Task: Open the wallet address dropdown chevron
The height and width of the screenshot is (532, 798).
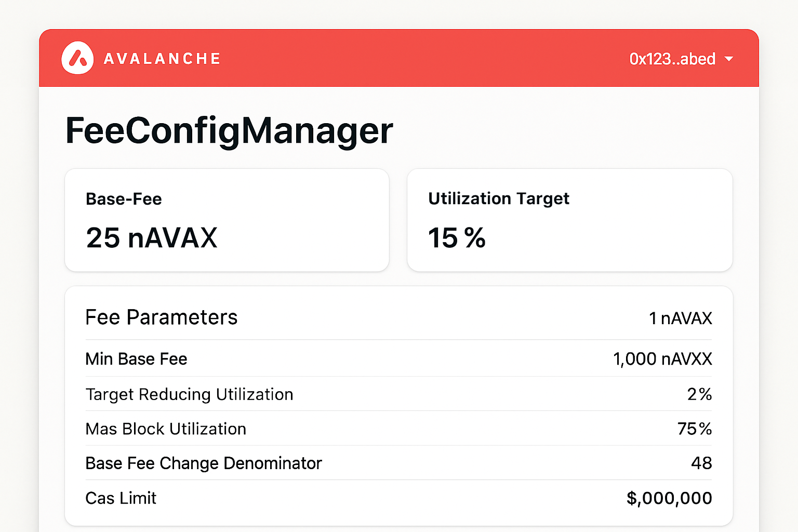Action: (x=730, y=59)
